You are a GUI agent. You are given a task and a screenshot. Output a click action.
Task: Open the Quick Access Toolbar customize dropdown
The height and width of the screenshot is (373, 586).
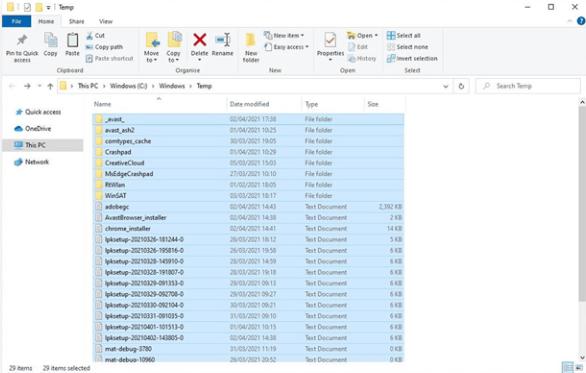[48, 7]
